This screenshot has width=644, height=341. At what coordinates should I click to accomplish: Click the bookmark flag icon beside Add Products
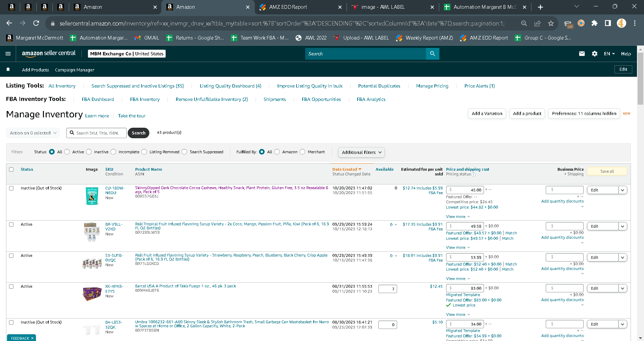click(8, 69)
